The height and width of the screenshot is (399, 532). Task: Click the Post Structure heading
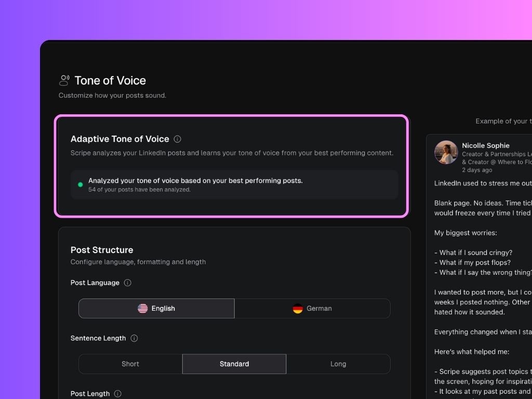tap(102, 250)
